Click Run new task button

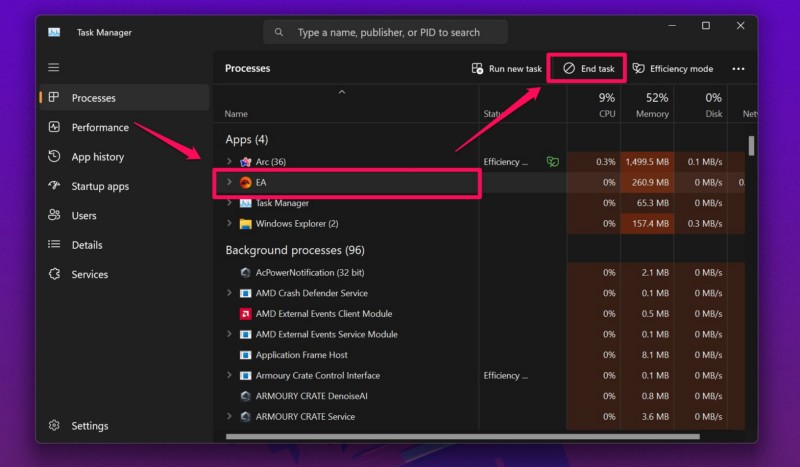coord(506,69)
